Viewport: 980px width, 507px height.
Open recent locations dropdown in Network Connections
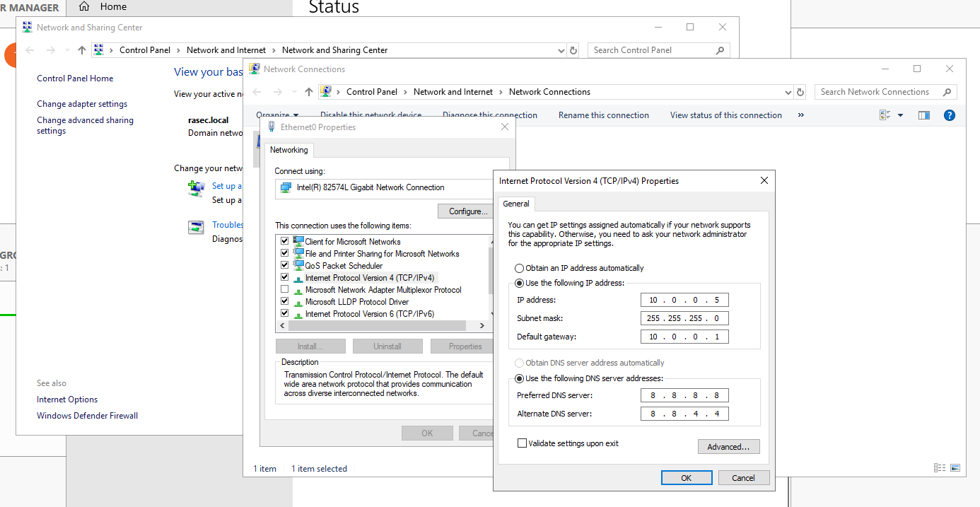[294, 92]
